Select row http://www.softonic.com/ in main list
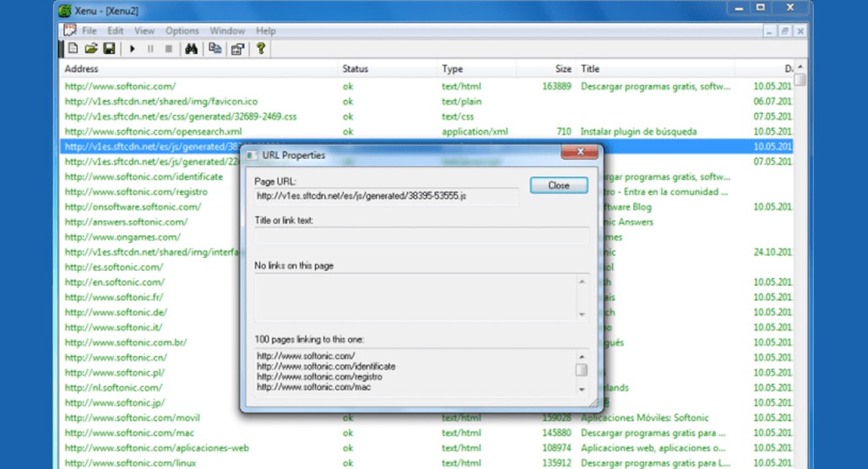Image resolution: width=868 pixels, height=469 pixels. [120, 86]
